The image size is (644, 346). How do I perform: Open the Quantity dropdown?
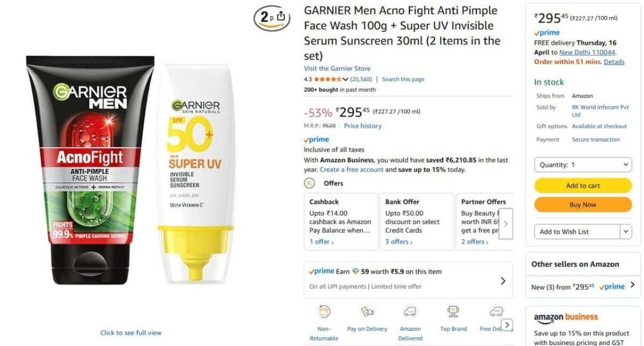coord(583,165)
